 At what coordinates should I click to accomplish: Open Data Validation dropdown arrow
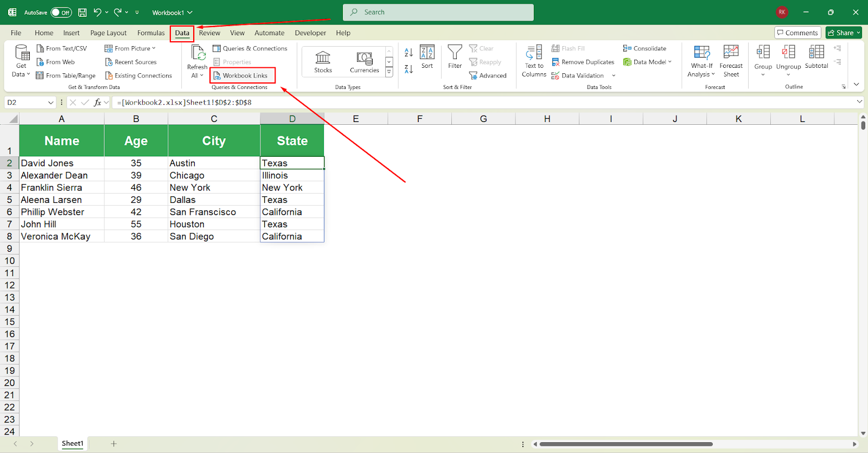coord(614,75)
